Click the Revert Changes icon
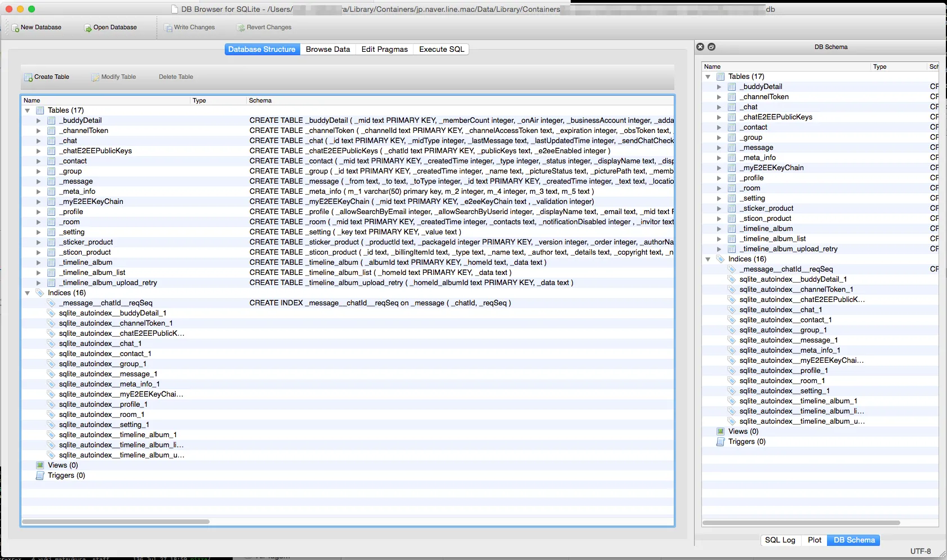The height and width of the screenshot is (560, 947). click(x=239, y=27)
